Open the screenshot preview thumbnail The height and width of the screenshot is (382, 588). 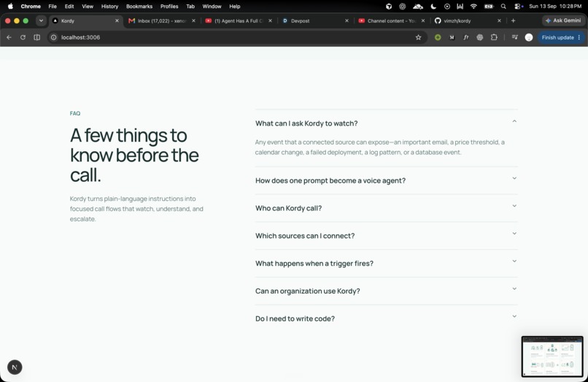point(552,356)
